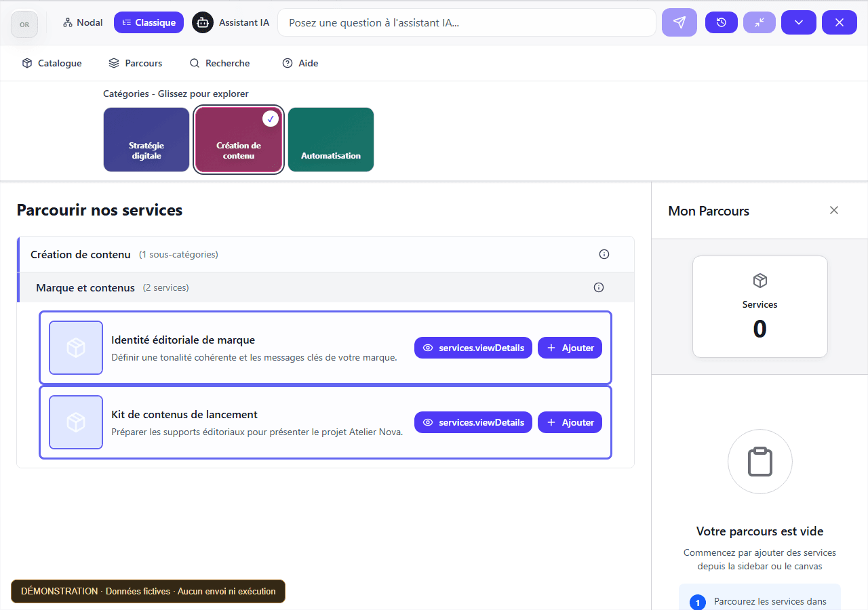
Task: Open the assistant history clock button
Action: 722,22
